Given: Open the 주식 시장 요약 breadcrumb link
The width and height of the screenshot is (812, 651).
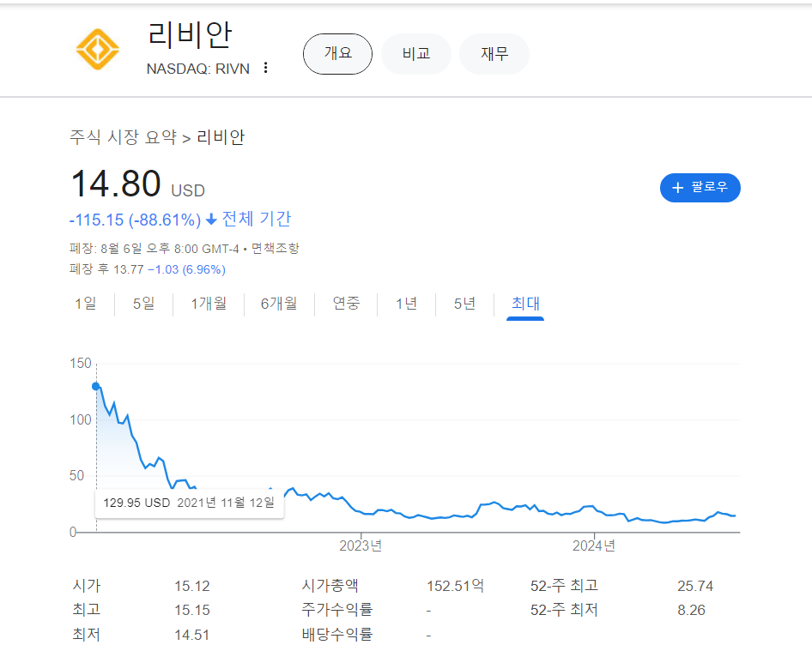Looking at the screenshot, I should [124, 137].
